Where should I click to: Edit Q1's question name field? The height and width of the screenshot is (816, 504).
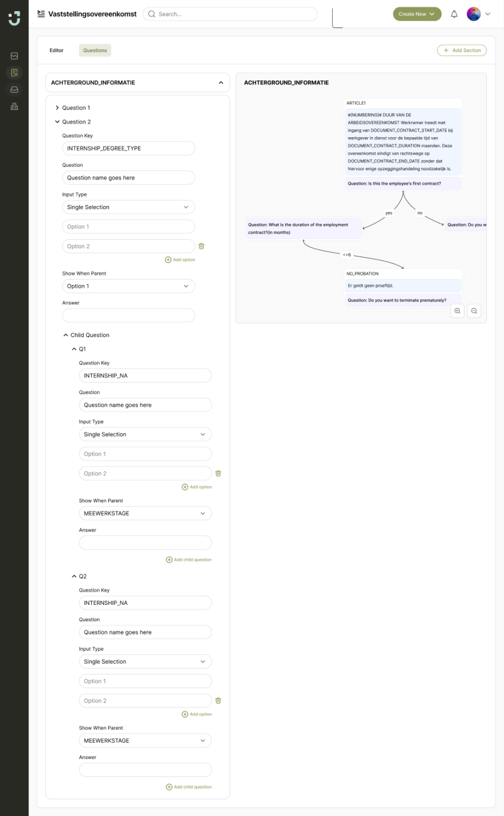pos(146,405)
